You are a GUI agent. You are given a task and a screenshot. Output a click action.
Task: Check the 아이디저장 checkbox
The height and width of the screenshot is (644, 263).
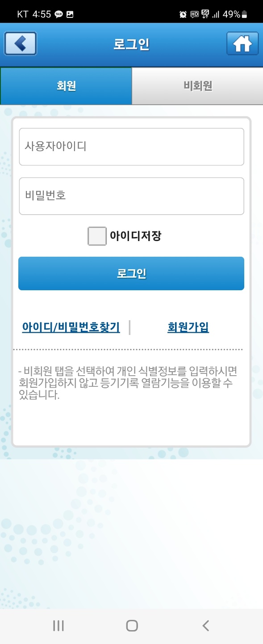tap(97, 236)
